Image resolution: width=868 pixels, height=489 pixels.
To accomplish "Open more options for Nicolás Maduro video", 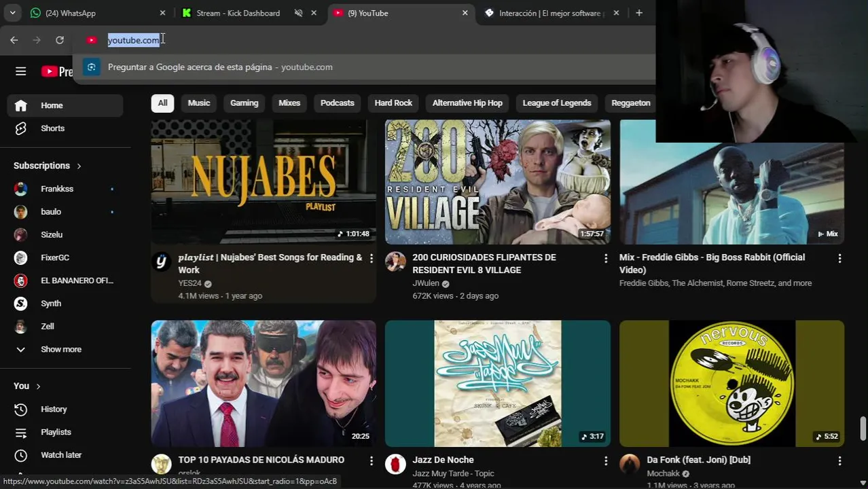I will pos(371,460).
